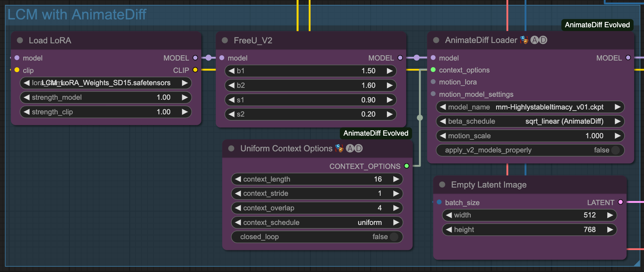The image size is (644, 272).
Task: Select previous model_name with left arrow
Action: tap(443, 107)
